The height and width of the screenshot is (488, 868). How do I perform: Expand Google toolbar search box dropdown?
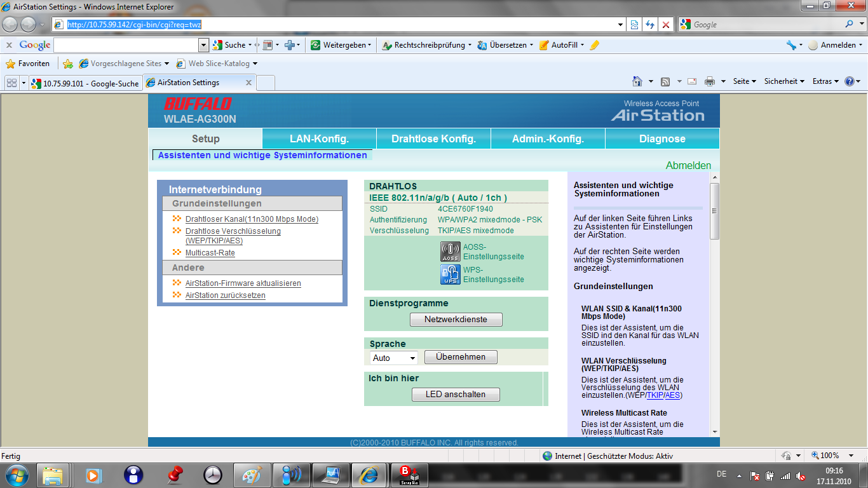pyautogui.click(x=203, y=45)
